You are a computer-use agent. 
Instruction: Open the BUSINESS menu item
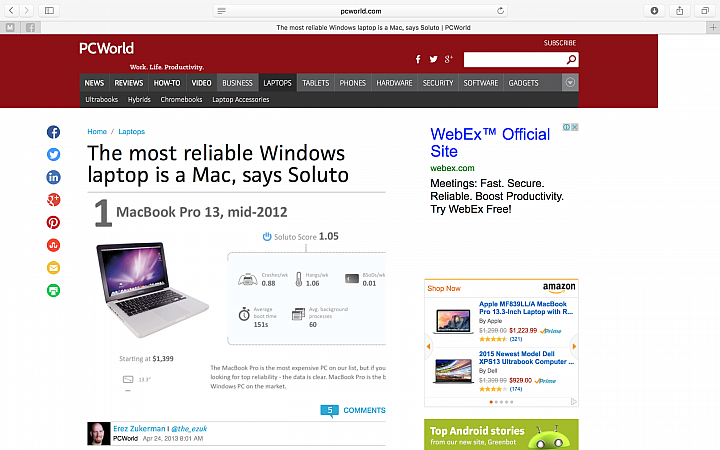[237, 83]
